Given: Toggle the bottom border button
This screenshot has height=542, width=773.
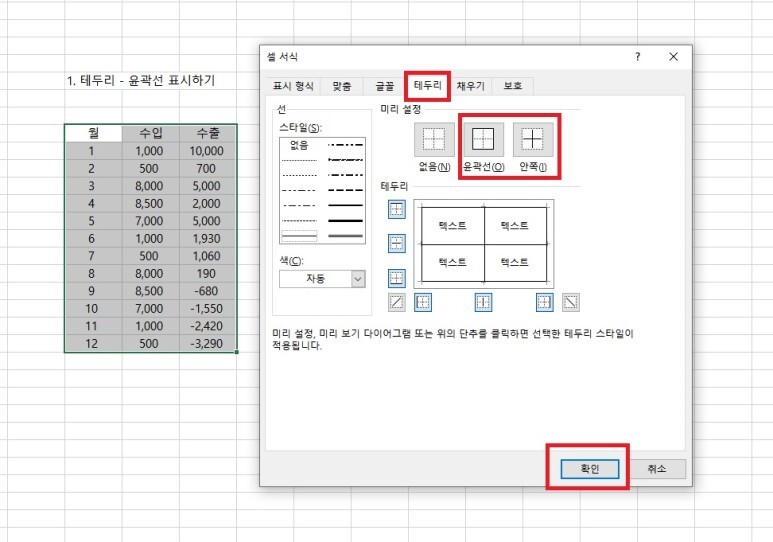Looking at the screenshot, I should click(397, 278).
